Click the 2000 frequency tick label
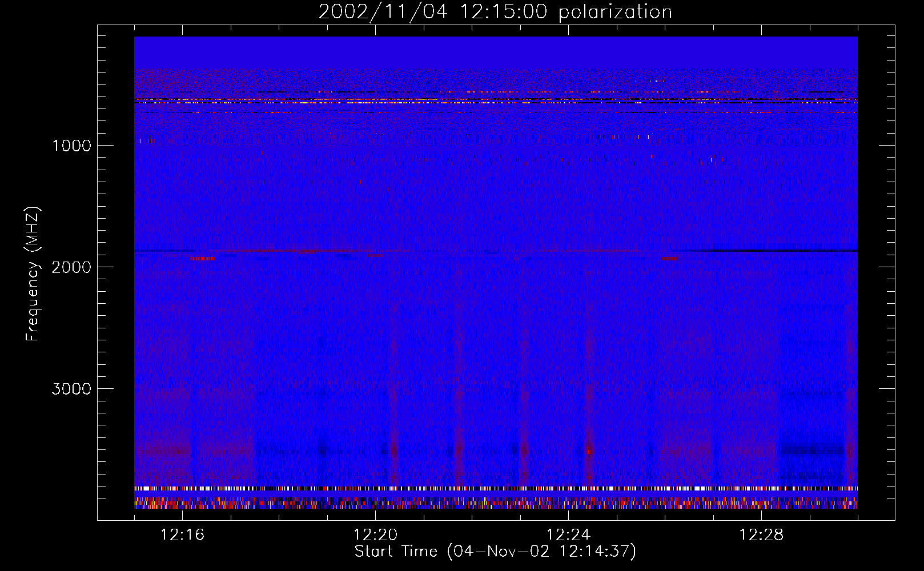This screenshot has width=924, height=571. click(x=71, y=267)
